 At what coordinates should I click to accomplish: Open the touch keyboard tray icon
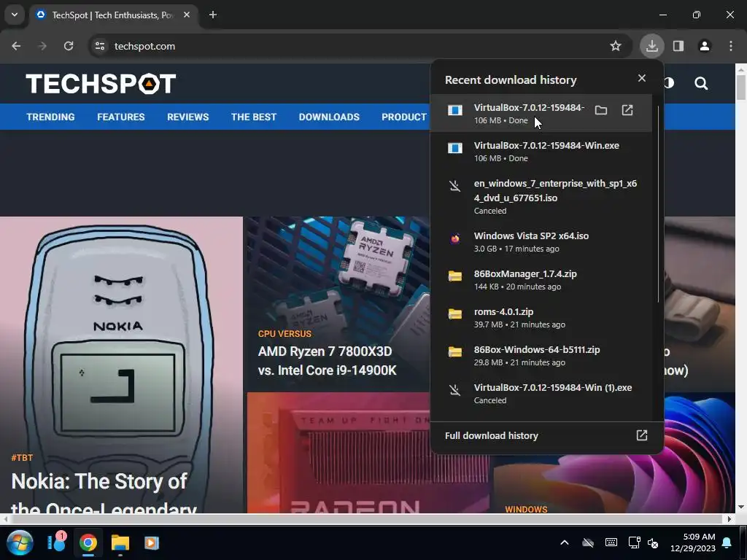pos(611,542)
